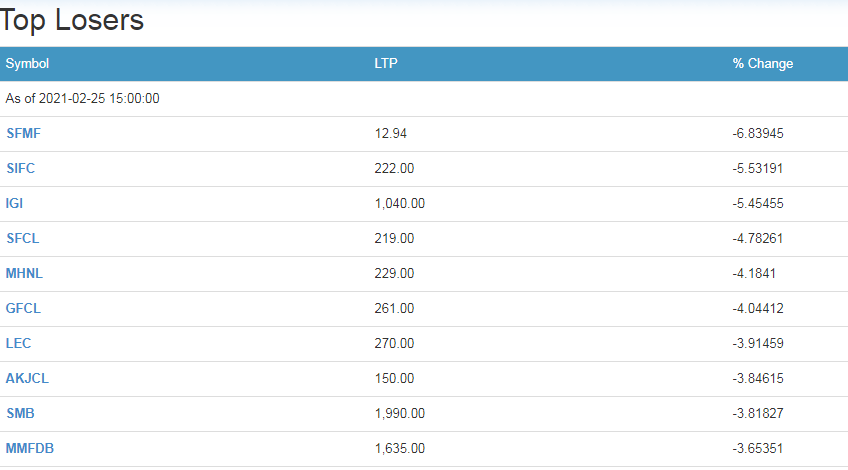Image resolution: width=848 pixels, height=470 pixels.
Task: Click the SIFC symbol link
Action: (20, 168)
